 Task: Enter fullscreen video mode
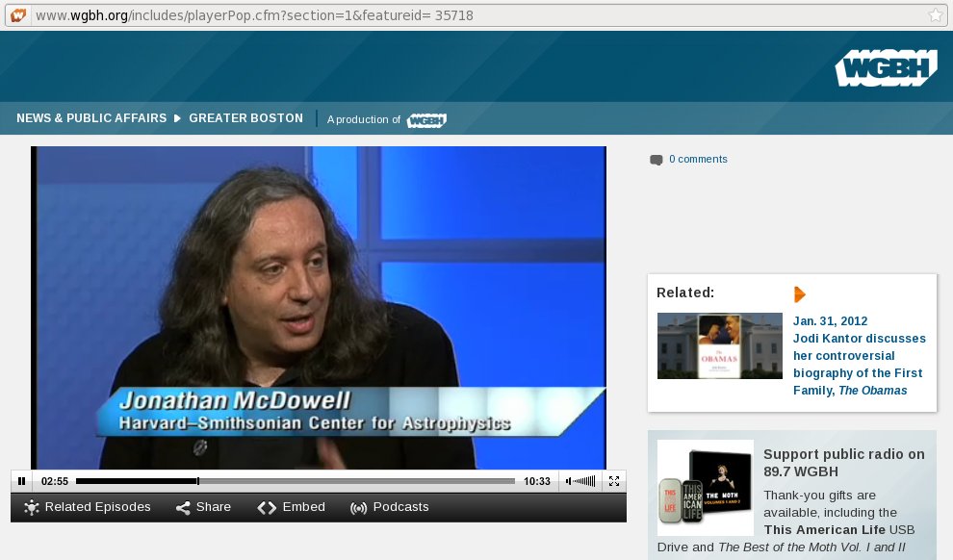[x=614, y=481]
